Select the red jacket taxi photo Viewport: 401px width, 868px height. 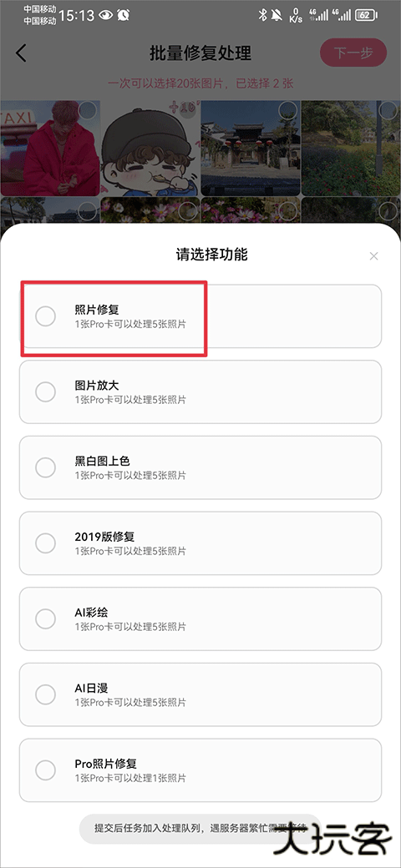click(x=50, y=148)
